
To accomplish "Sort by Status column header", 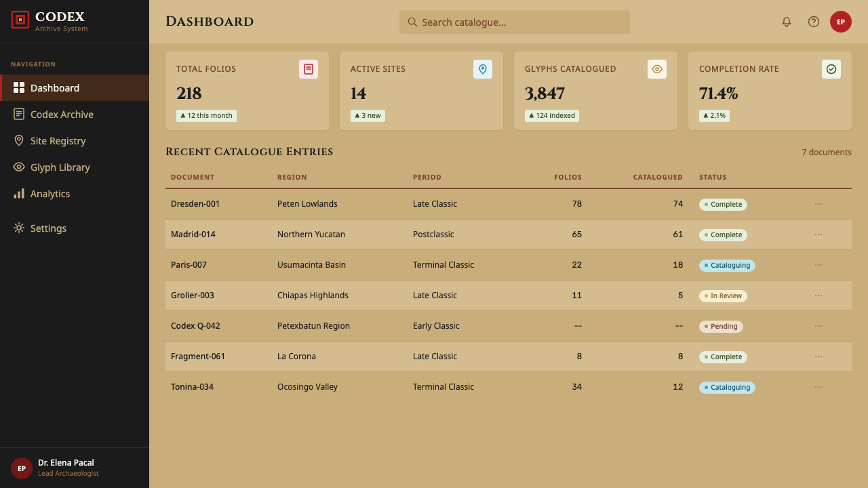I will [713, 177].
